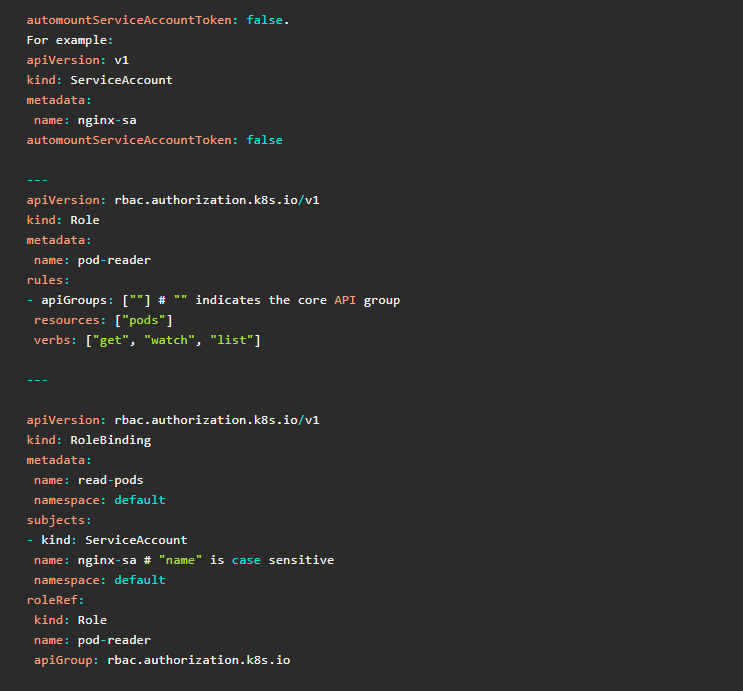Viewport: 743px width, 691px height.
Task: Click the 'name: pod-reader' line above rules
Action: pyautogui.click(x=92, y=260)
